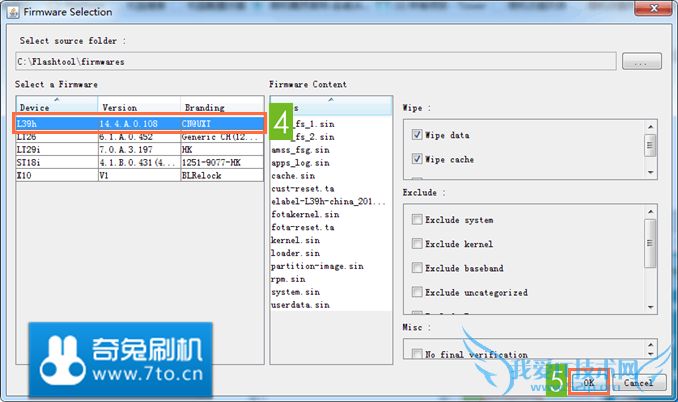
Task: Click Wipe panel scrollbar up arrow
Action: point(650,127)
